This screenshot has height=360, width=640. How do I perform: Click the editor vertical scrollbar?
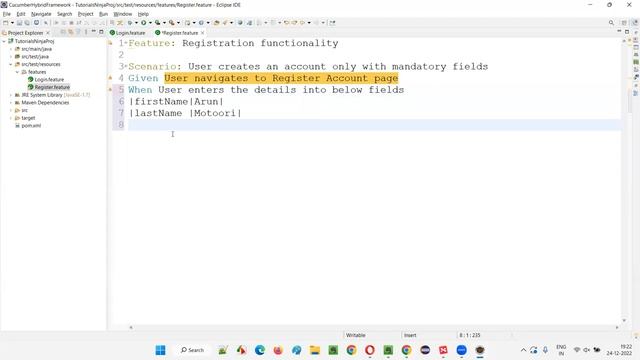click(x=624, y=180)
